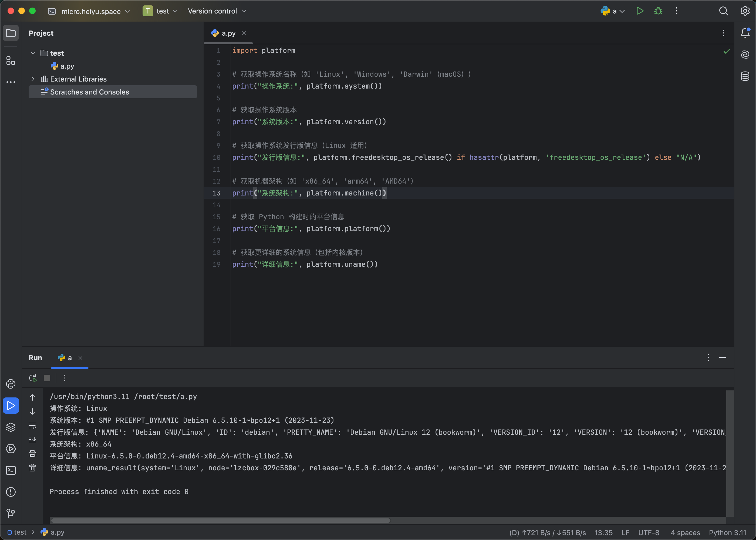Start debugging with the Debug bug icon

coord(658,11)
